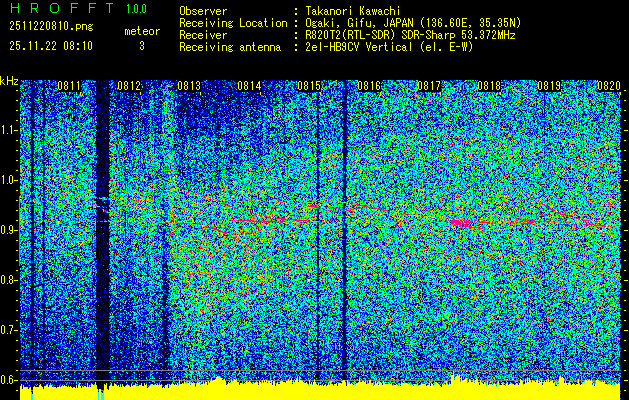Click the 0812 time marker
The height and width of the screenshot is (400, 629).
[129, 86]
